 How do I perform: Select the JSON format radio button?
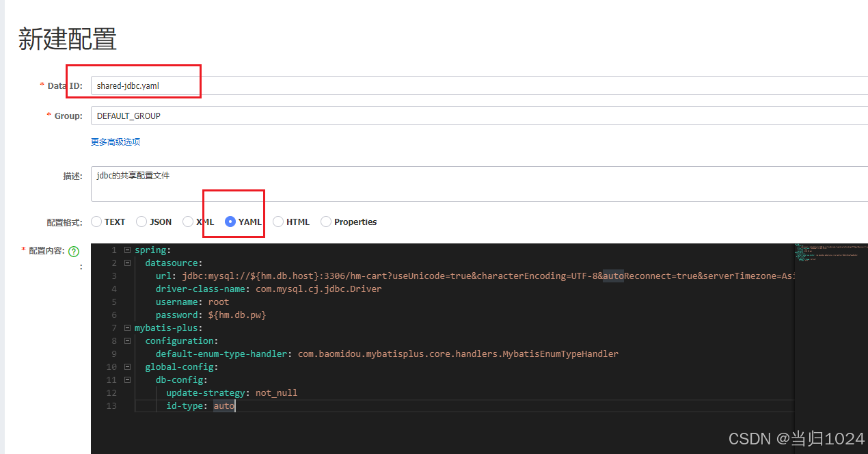141,222
